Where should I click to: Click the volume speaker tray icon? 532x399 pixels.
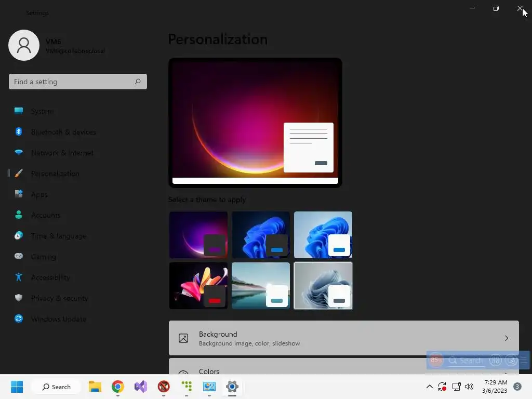click(469, 387)
